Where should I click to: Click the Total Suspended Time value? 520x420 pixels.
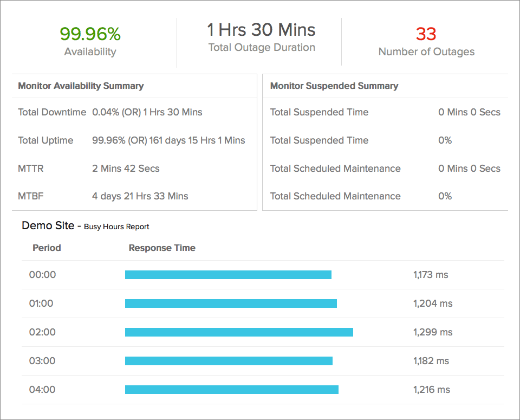tap(470, 112)
